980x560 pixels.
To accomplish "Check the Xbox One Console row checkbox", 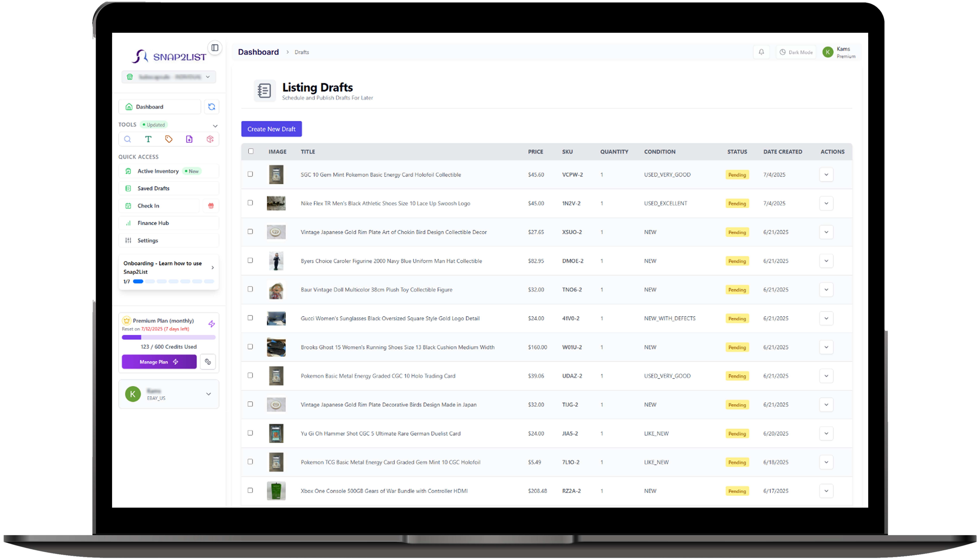I will click(250, 490).
